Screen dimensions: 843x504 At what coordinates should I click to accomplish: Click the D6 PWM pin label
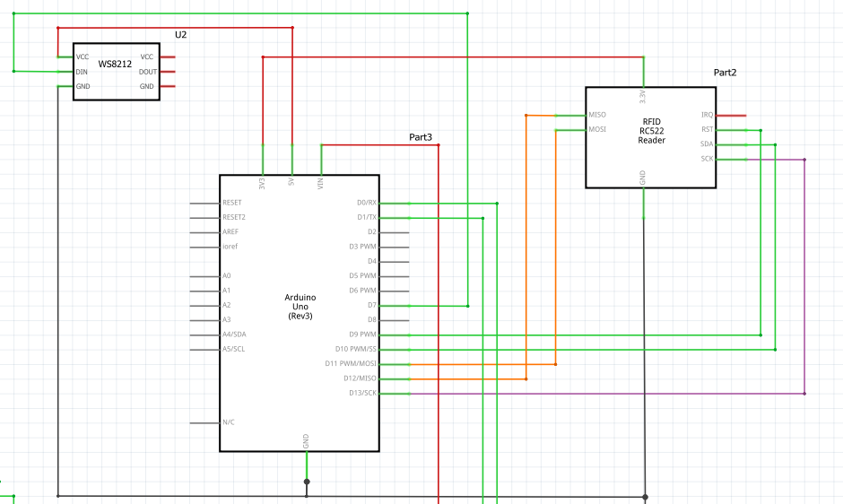click(363, 291)
